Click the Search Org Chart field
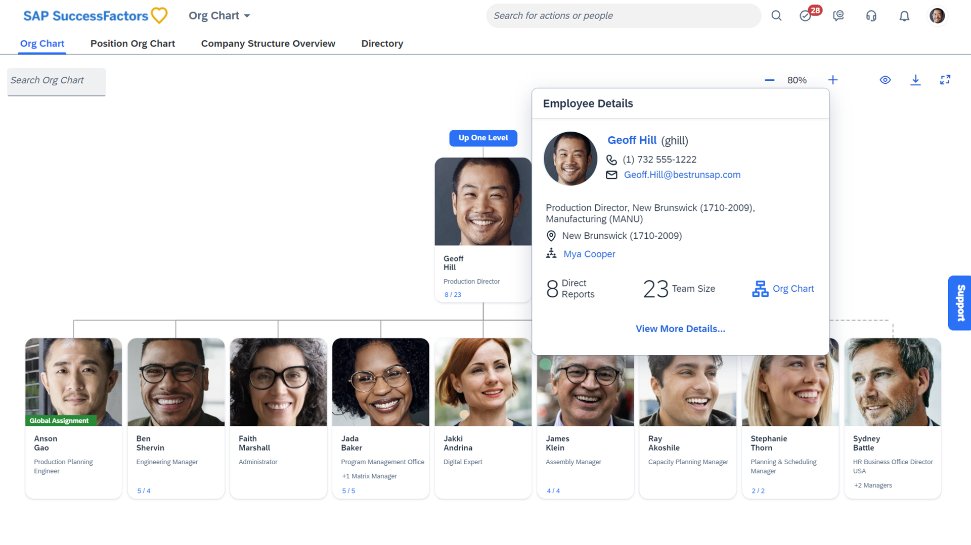 (x=56, y=81)
